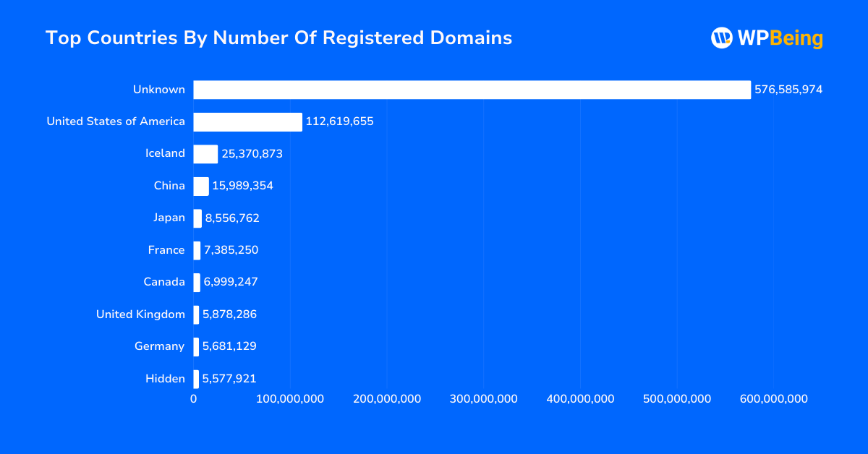The width and height of the screenshot is (868, 454).
Task: Select the value label 576,585,974
Action: tap(789, 89)
